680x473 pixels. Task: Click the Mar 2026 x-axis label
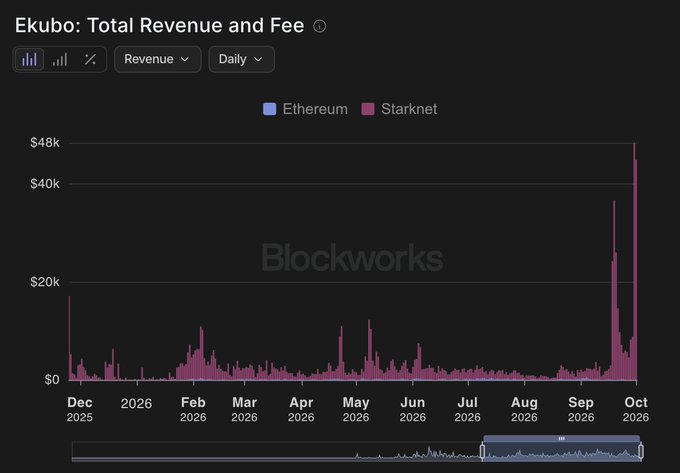point(244,409)
